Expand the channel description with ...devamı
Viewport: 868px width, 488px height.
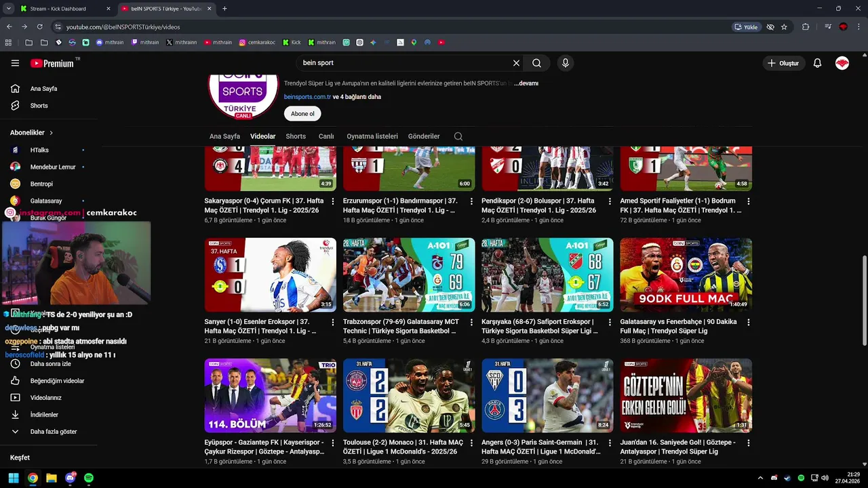click(526, 83)
